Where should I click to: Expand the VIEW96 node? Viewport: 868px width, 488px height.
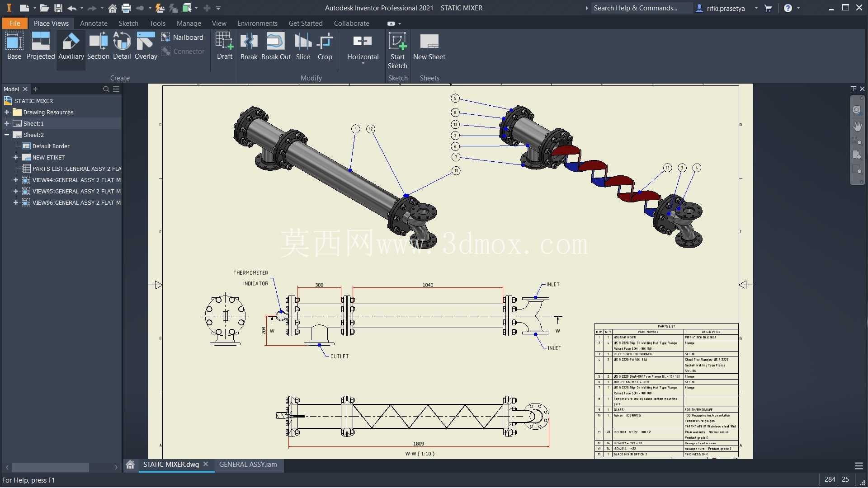click(x=16, y=202)
